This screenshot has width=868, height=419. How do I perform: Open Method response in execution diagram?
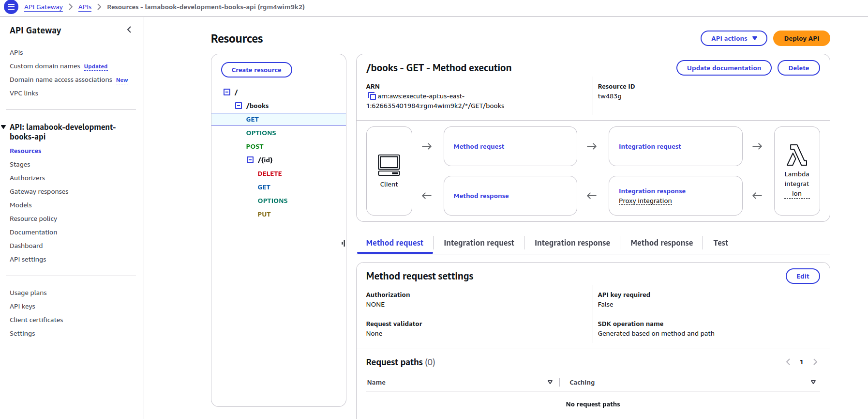(x=481, y=196)
